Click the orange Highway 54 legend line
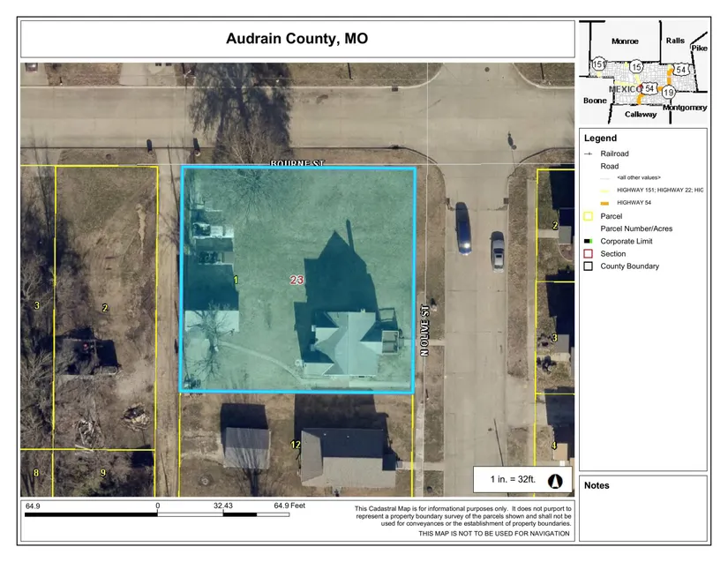Screen dimensions: 728x562 589,203
